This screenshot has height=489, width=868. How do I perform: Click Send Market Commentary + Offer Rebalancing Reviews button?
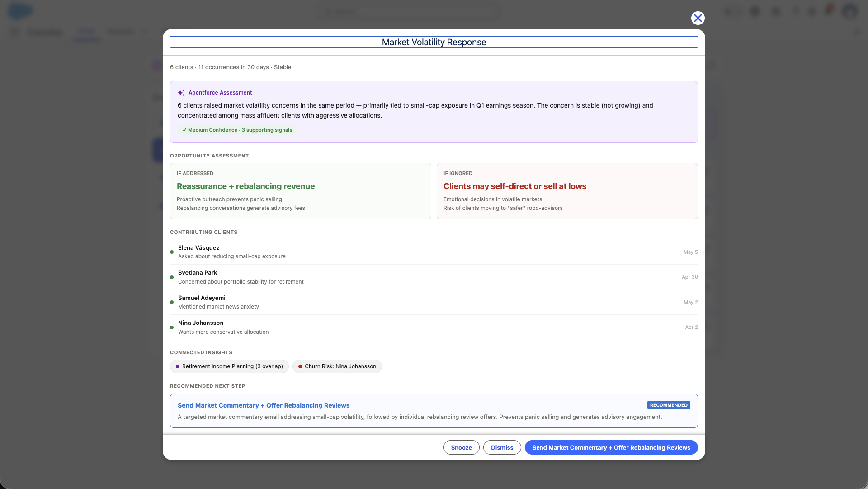point(611,447)
